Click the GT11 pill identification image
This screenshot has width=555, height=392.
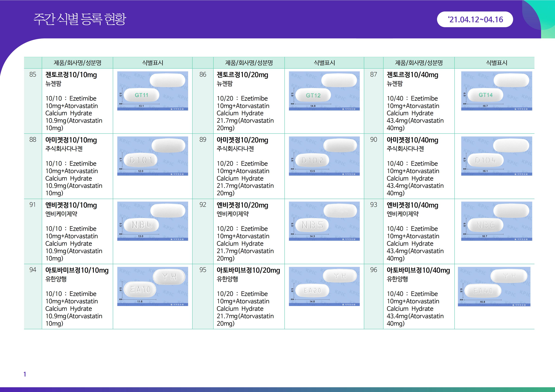pos(153,91)
